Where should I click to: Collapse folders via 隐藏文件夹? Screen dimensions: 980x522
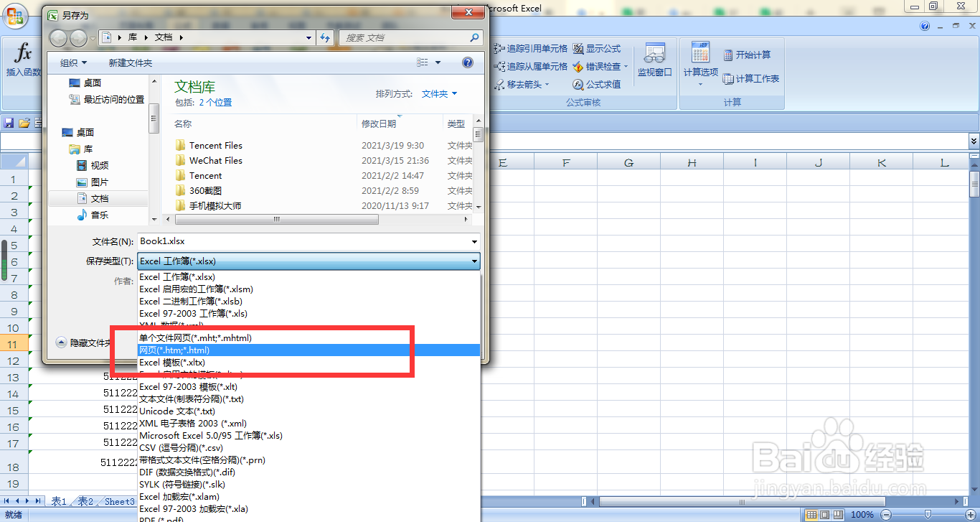click(83, 343)
